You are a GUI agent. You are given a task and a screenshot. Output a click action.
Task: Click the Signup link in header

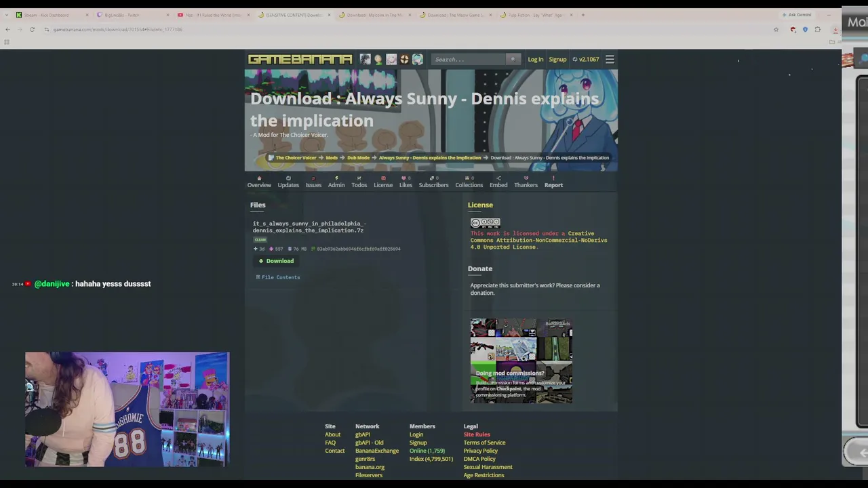point(557,60)
